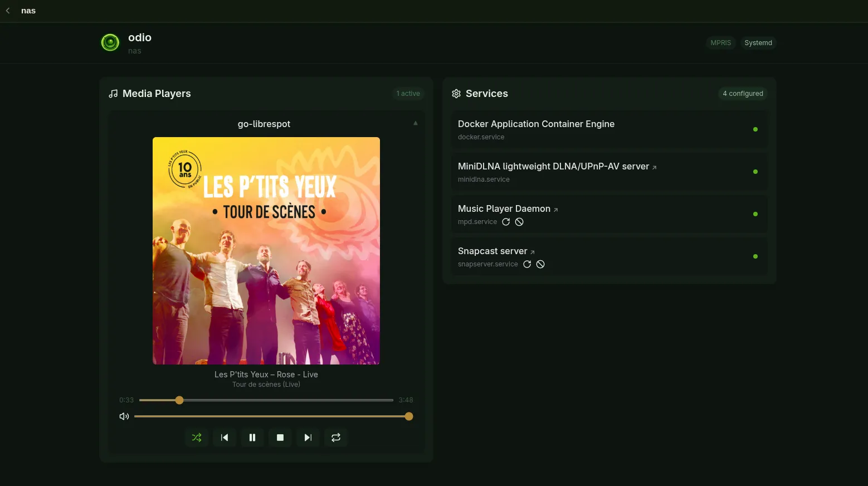
Task: Click the Snapcast server title
Action: pos(492,251)
